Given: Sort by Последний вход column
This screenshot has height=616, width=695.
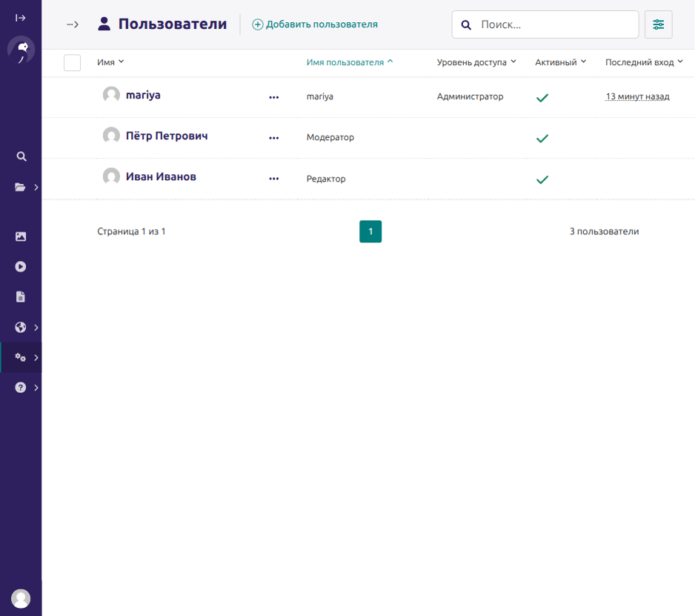Looking at the screenshot, I should pos(644,62).
